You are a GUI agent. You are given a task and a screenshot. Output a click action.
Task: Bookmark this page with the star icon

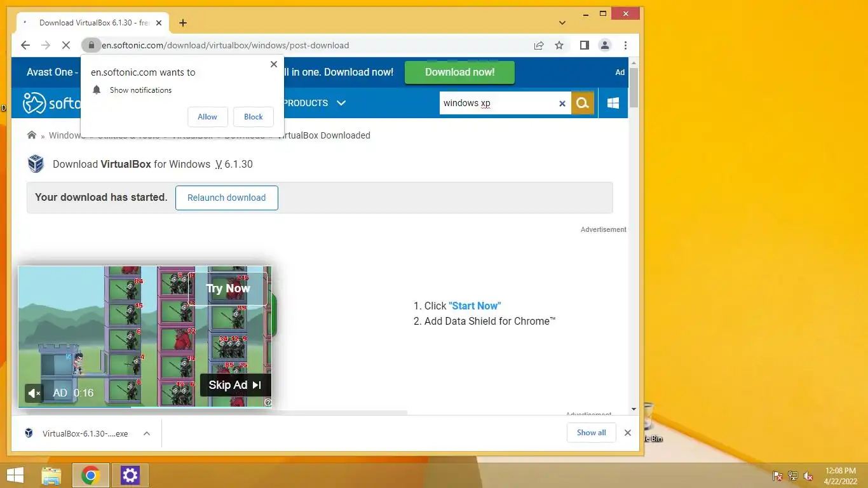pos(559,45)
